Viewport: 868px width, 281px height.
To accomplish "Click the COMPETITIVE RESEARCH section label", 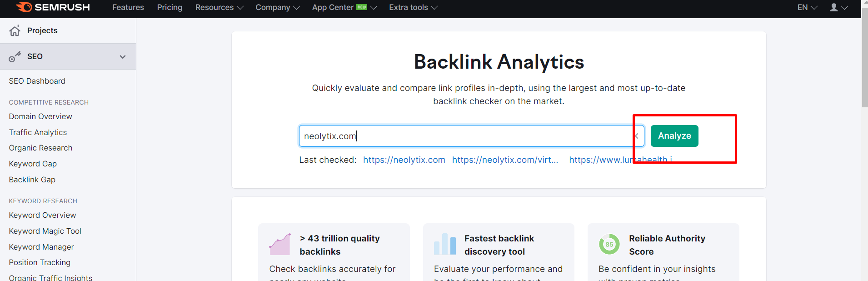I will click(49, 102).
